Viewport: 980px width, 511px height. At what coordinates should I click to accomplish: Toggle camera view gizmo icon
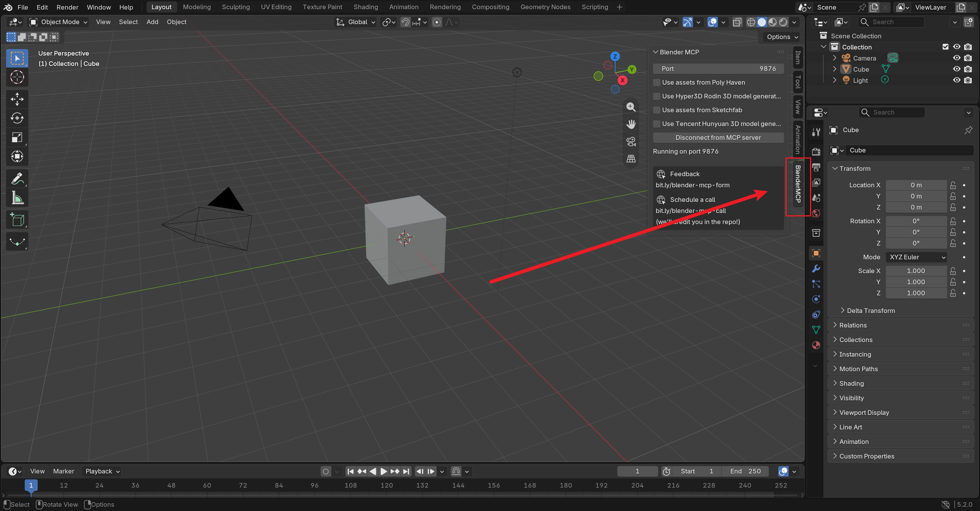click(x=631, y=141)
